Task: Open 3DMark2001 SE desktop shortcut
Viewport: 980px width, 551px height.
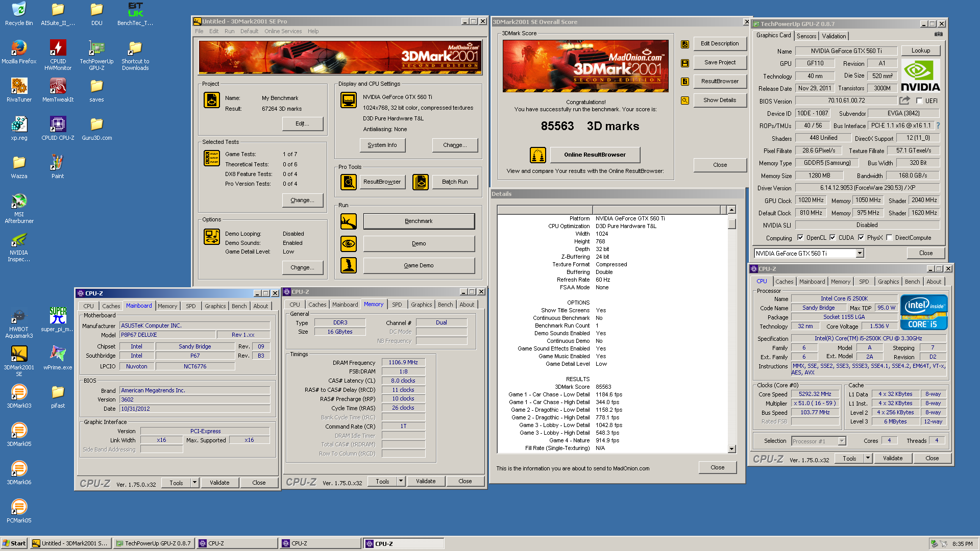Action: 19,361
